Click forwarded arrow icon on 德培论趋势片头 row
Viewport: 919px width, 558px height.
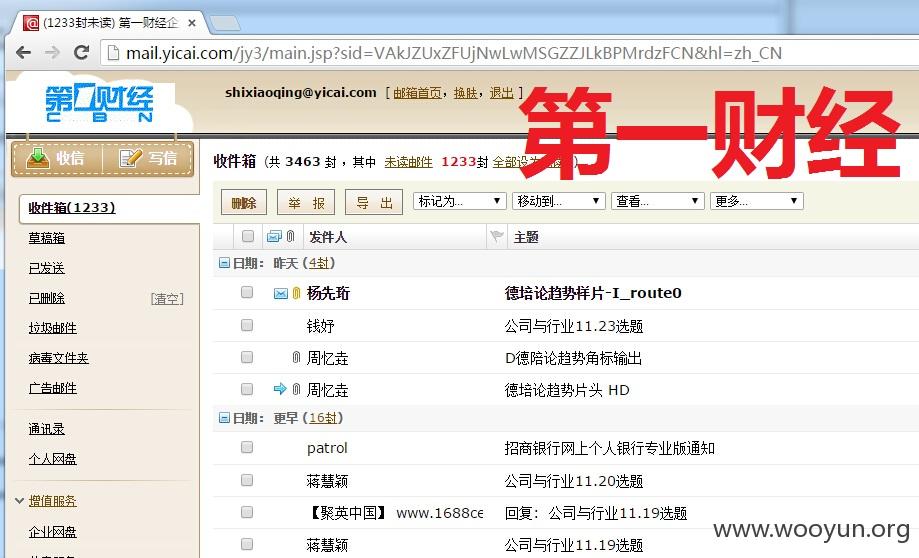click(280, 389)
